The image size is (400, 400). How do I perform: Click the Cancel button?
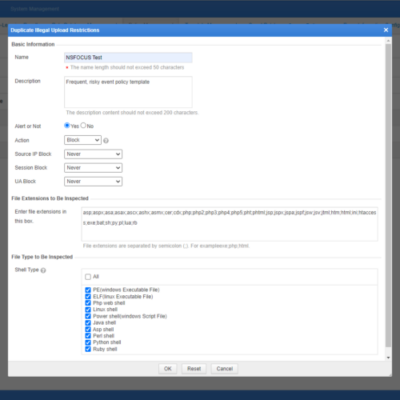(x=225, y=369)
